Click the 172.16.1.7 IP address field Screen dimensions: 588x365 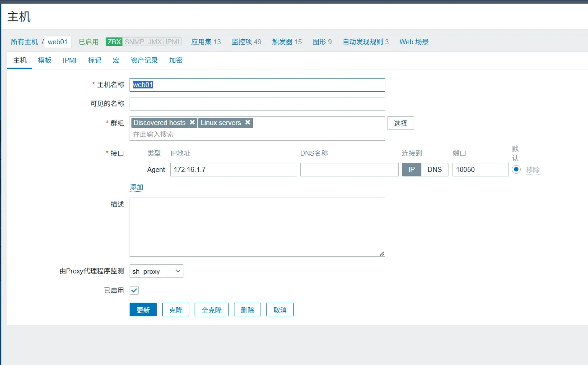[233, 170]
